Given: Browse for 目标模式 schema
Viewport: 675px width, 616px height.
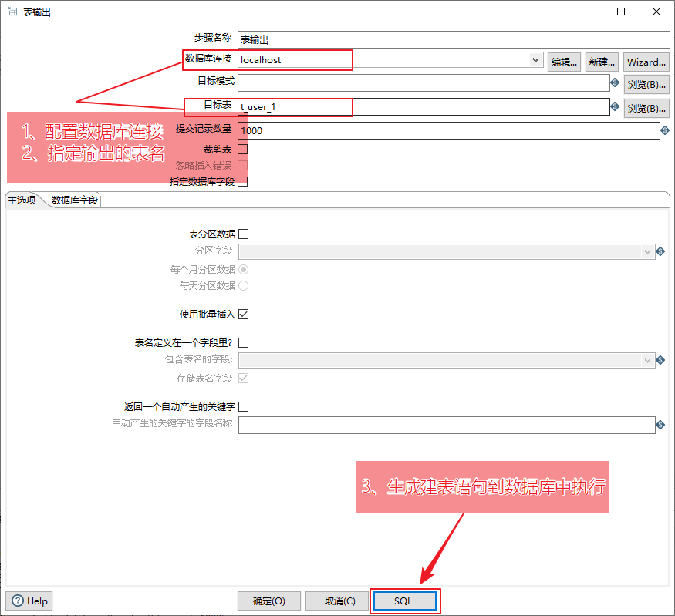Looking at the screenshot, I should pyautogui.click(x=646, y=84).
